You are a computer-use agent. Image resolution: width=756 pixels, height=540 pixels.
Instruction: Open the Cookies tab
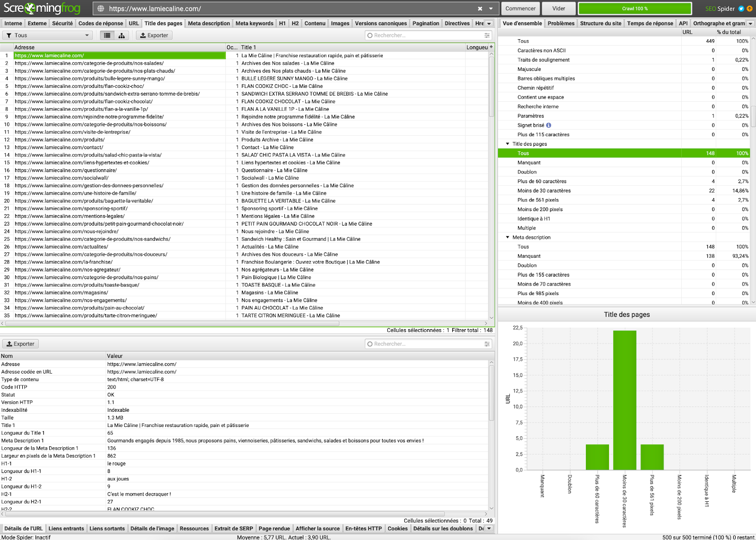click(x=397, y=529)
